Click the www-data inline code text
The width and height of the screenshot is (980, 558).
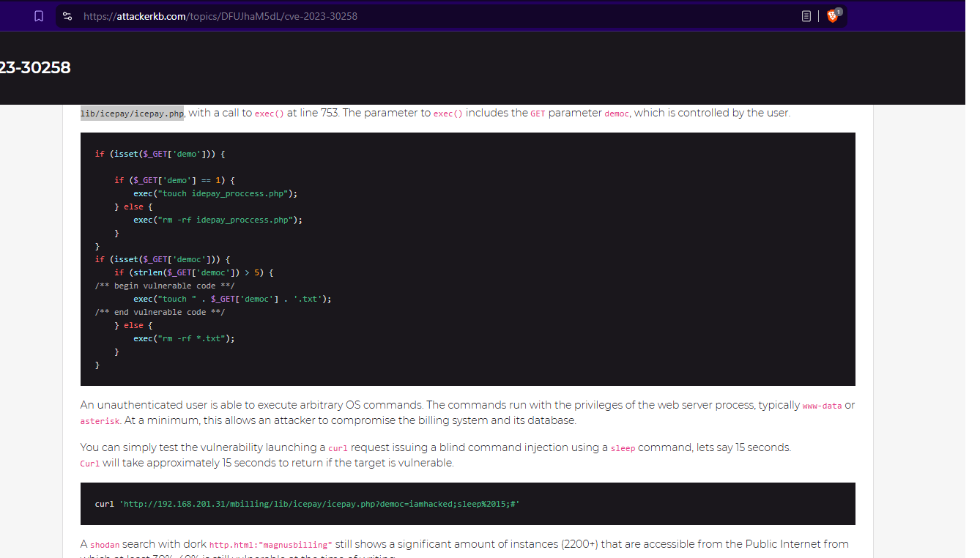click(x=822, y=406)
